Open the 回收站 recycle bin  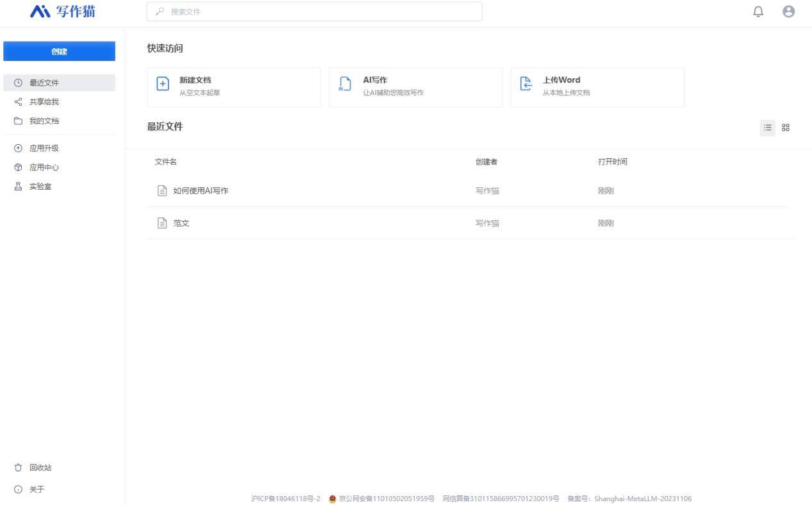(x=40, y=467)
